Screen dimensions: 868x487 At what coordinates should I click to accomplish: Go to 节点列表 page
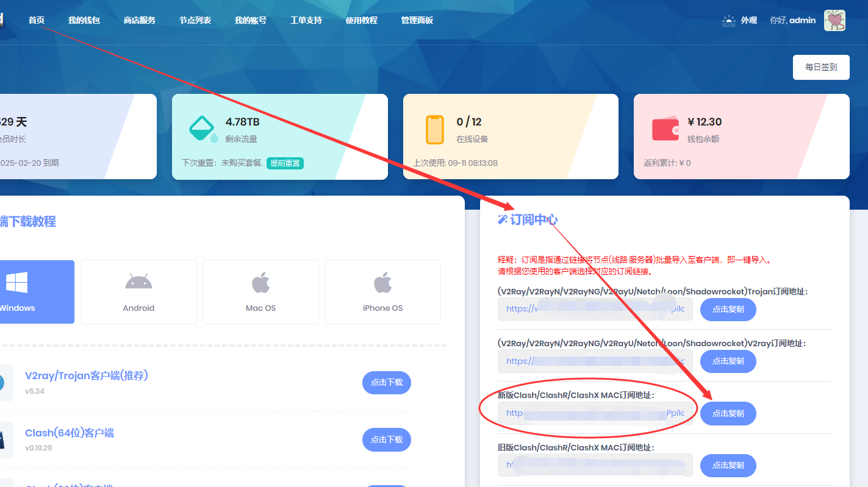pyautogui.click(x=195, y=20)
